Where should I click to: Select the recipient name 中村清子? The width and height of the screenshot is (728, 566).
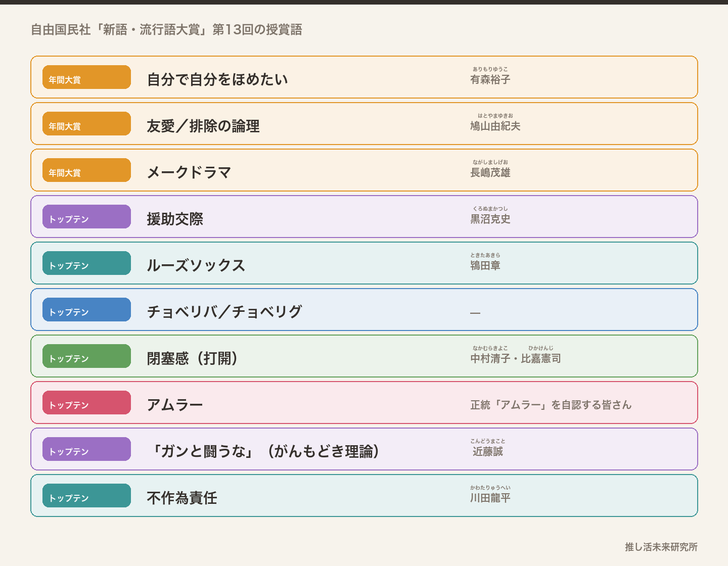[490, 358]
